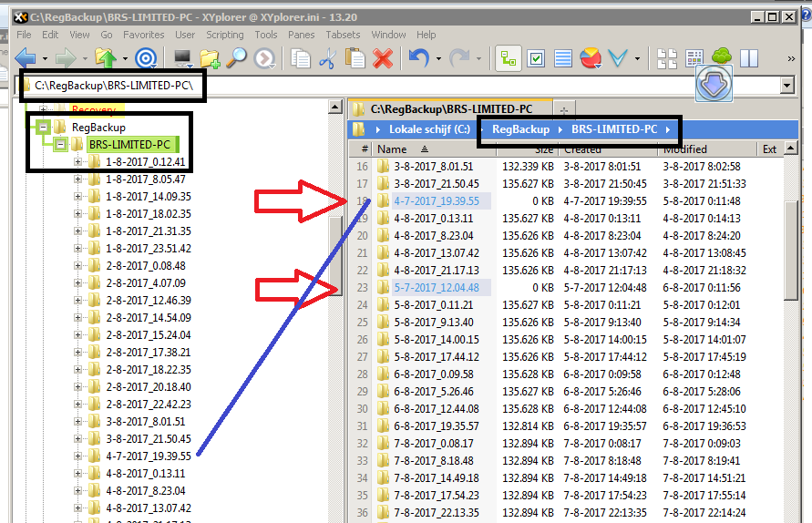The width and height of the screenshot is (812, 523).
Task: Go up one folder level using the toolbar
Action: point(106,58)
